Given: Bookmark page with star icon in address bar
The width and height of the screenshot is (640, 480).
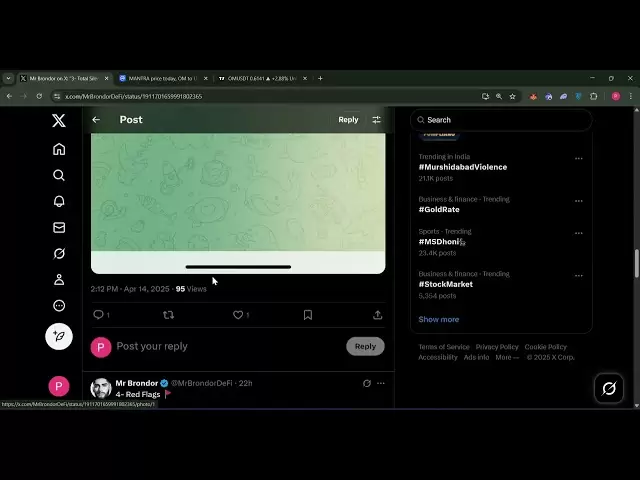Looking at the screenshot, I should [513, 96].
